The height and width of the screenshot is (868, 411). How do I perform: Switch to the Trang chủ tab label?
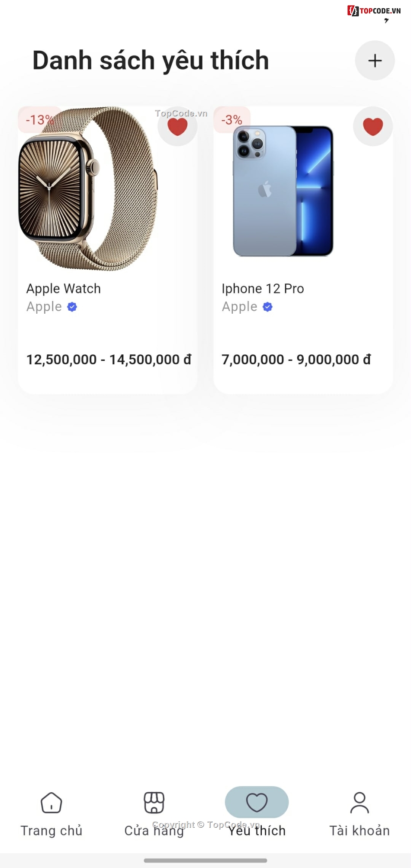coord(51,831)
